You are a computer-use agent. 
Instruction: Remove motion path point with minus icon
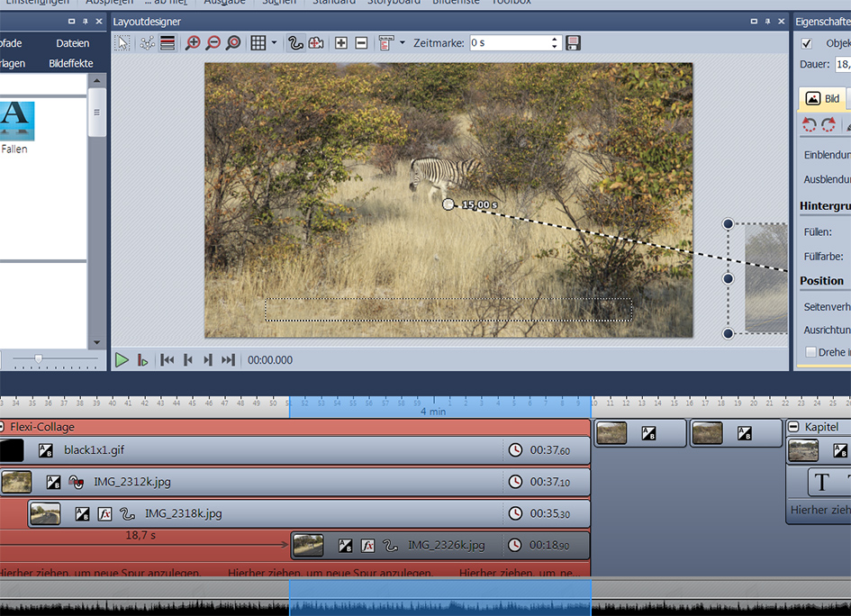(x=361, y=43)
